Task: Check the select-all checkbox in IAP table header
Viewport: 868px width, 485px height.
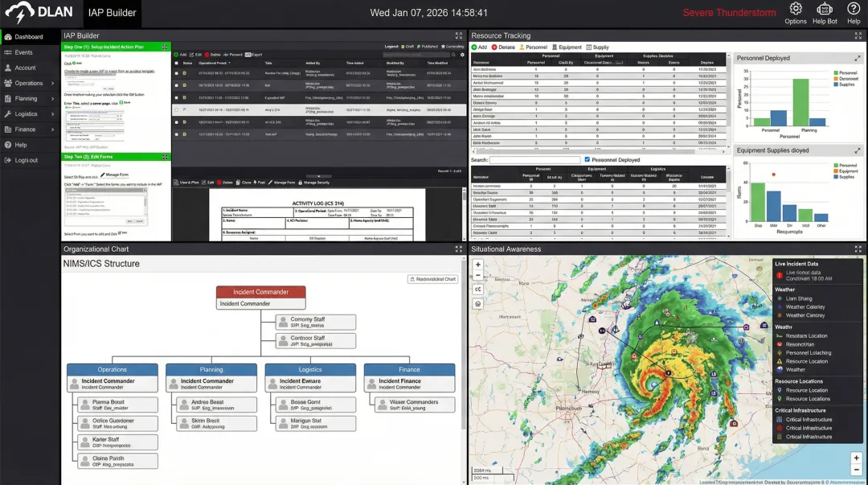Action: tap(176, 63)
